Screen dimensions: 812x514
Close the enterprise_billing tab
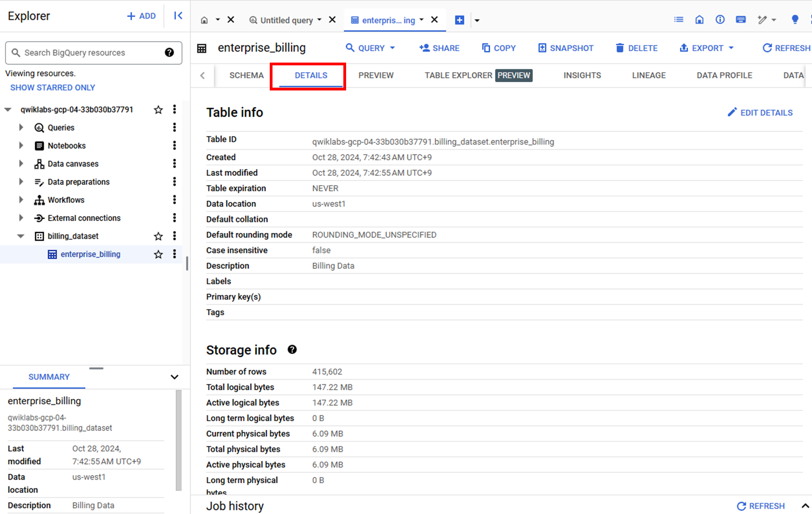point(434,20)
